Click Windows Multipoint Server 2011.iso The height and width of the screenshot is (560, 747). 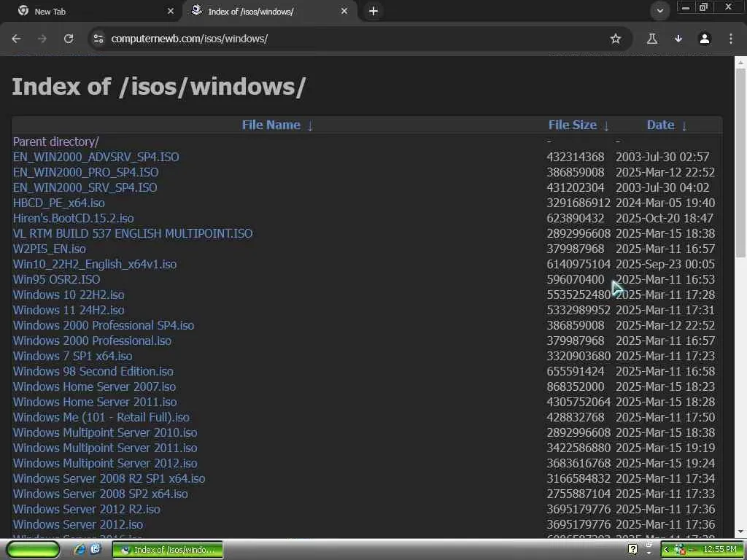pos(105,448)
